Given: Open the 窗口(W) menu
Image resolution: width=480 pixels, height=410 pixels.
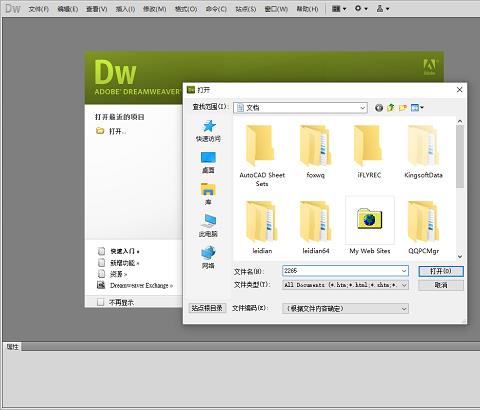Looking at the screenshot, I should (x=276, y=9).
